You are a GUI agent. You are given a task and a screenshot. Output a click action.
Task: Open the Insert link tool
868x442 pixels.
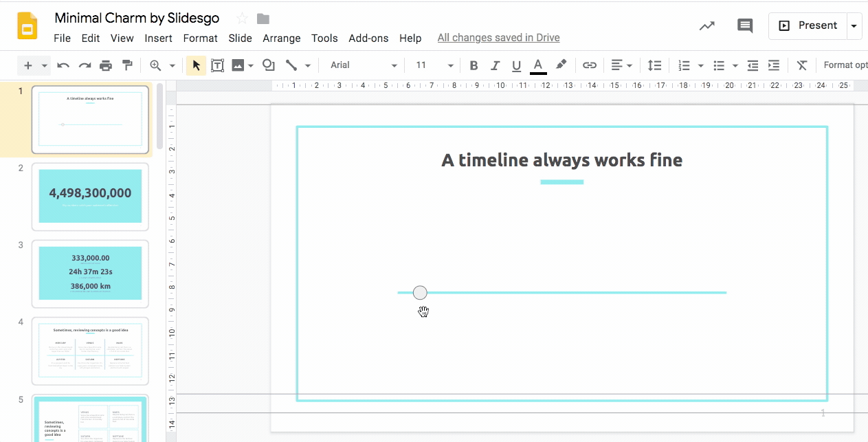pos(589,65)
